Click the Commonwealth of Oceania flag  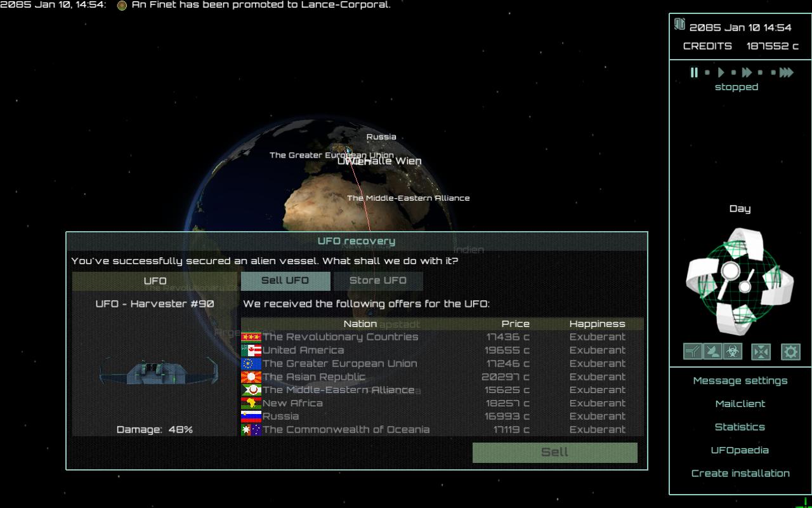[251, 430]
